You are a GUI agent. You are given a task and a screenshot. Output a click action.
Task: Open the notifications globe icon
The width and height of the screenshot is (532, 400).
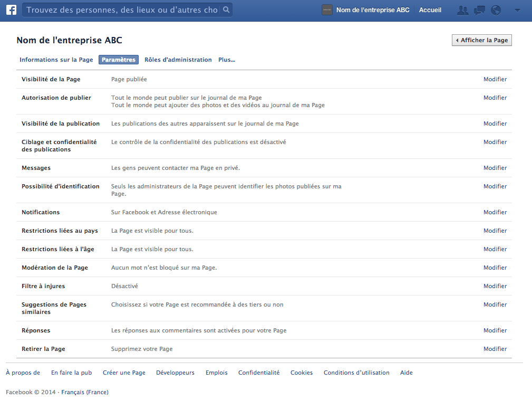(x=496, y=10)
